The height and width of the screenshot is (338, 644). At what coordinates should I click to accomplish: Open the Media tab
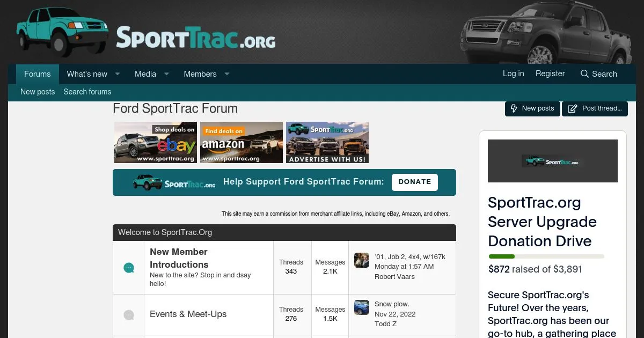(145, 74)
